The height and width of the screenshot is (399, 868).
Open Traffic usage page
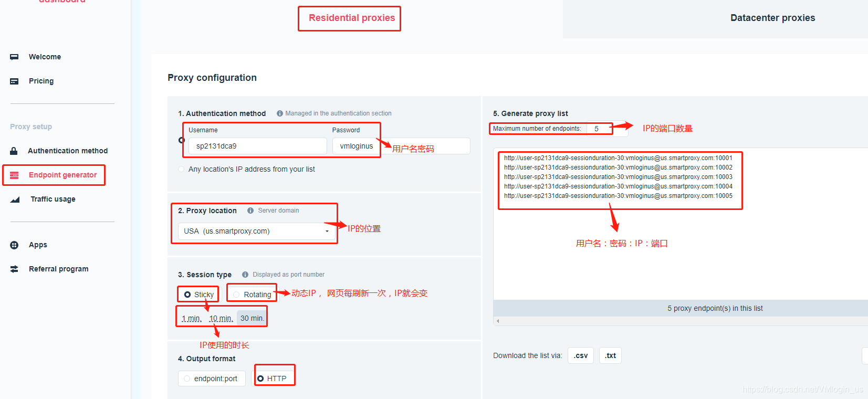coord(53,199)
